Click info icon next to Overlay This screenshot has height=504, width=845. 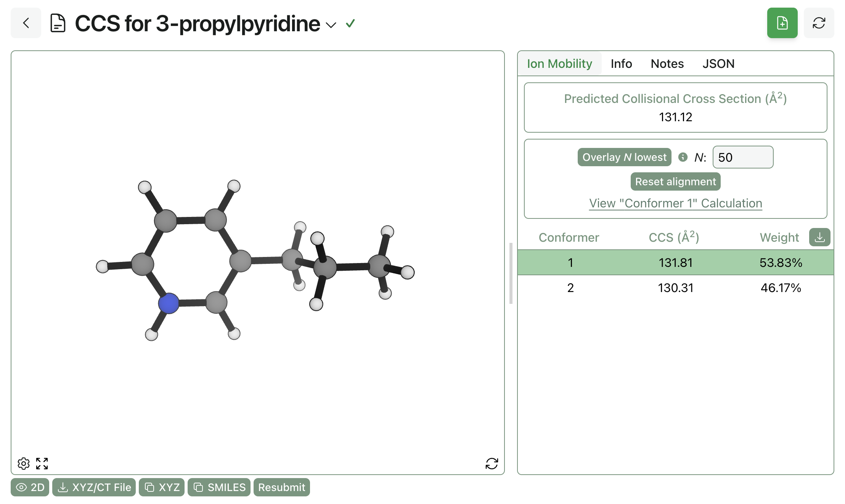pos(683,157)
